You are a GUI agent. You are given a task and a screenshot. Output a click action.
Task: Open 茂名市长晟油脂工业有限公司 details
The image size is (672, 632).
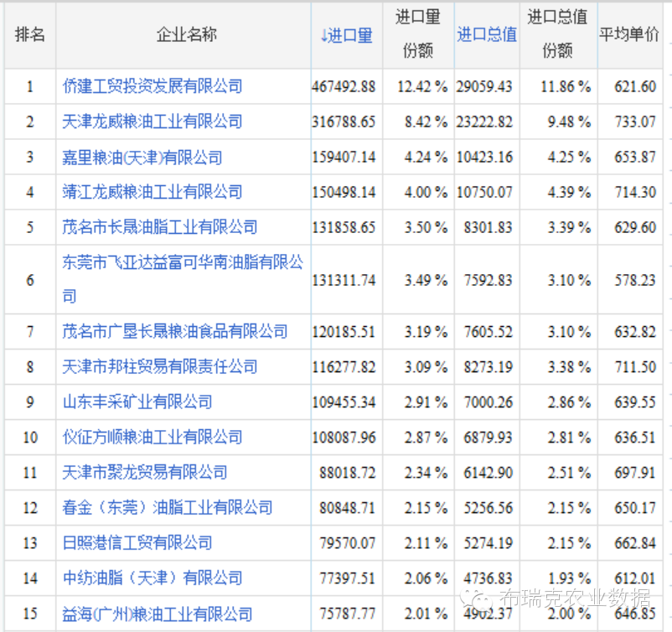pyautogui.click(x=160, y=227)
